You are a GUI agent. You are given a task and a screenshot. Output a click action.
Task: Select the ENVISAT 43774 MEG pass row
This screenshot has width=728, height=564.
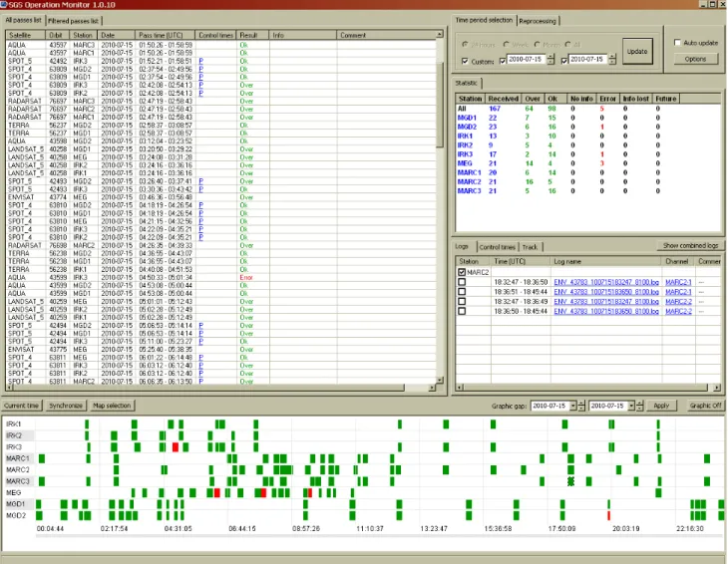[x=221, y=197]
